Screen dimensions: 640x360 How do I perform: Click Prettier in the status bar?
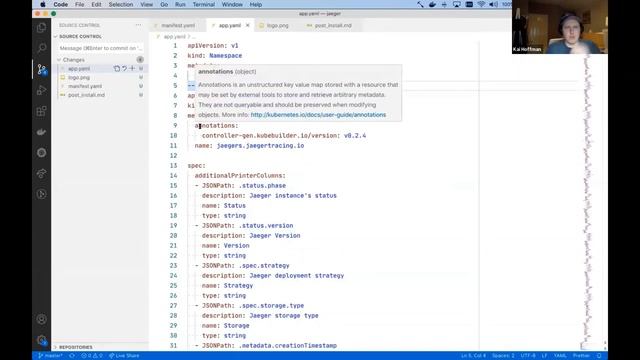tap(581, 356)
